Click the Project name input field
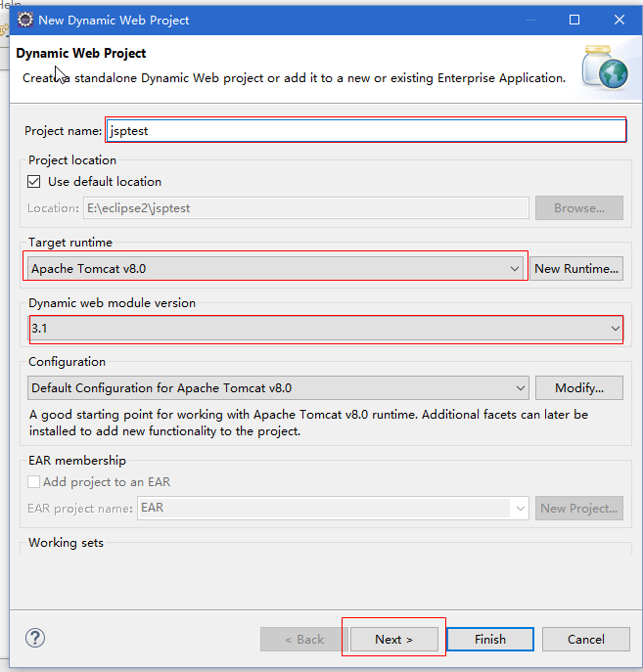Viewport: 643px width, 672px height. point(366,131)
